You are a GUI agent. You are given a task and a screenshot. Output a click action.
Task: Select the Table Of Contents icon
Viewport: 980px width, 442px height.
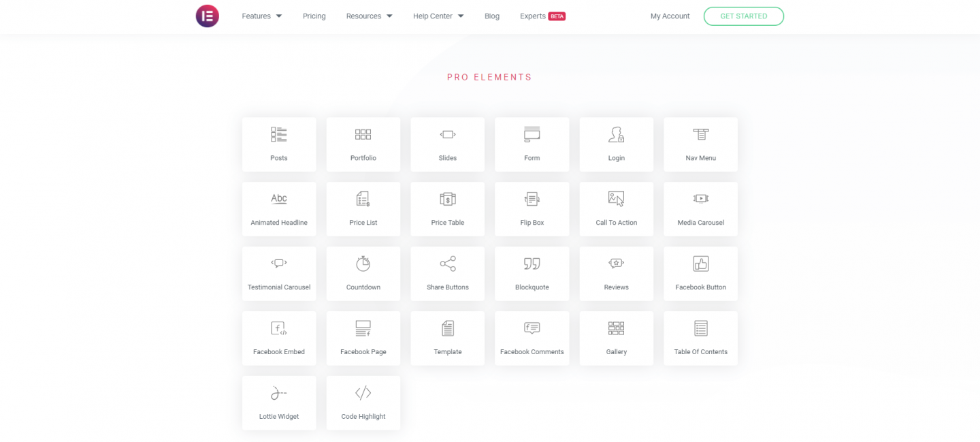[701, 328]
